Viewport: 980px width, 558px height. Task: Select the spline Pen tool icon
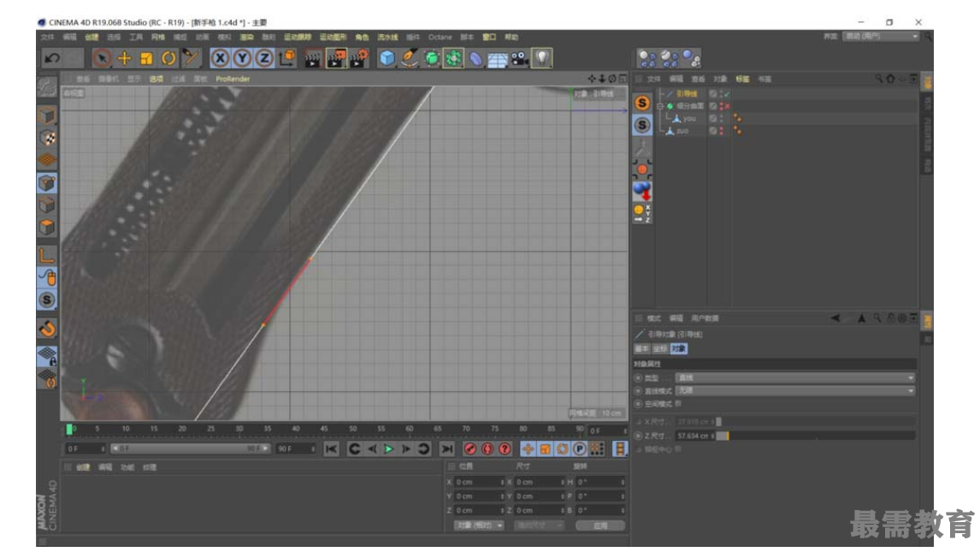pos(410,58)
